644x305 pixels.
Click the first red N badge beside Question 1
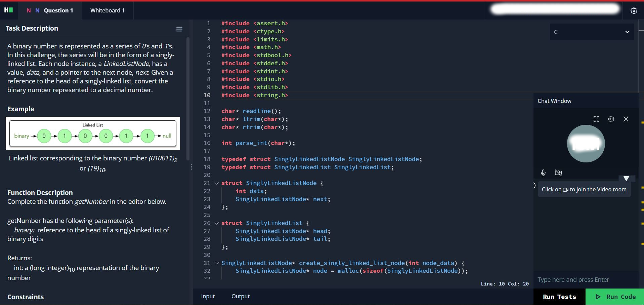(29, 10)
